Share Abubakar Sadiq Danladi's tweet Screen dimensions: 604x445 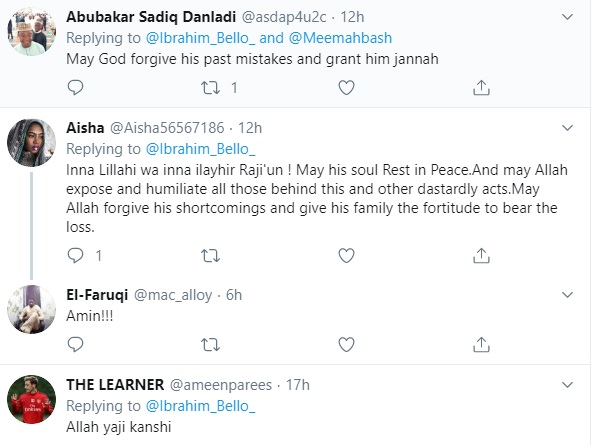click(x=483, y=88)
